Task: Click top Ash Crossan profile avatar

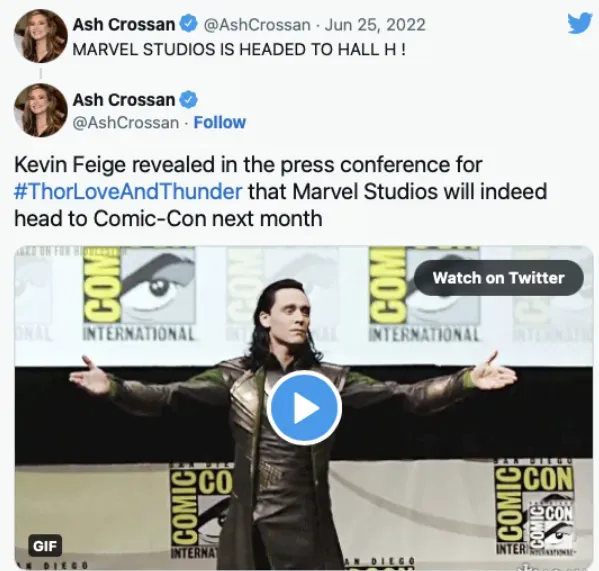Action: click(x=40, y=36)
